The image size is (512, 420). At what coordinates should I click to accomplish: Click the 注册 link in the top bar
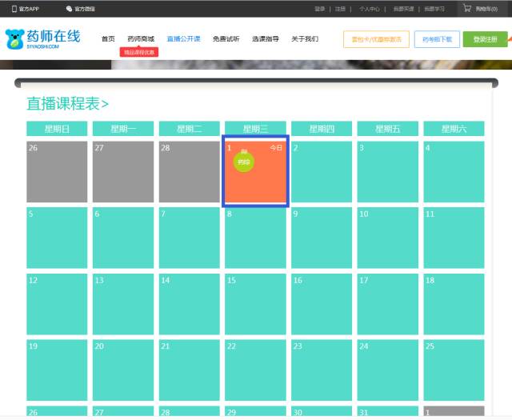tap(340, 9)
